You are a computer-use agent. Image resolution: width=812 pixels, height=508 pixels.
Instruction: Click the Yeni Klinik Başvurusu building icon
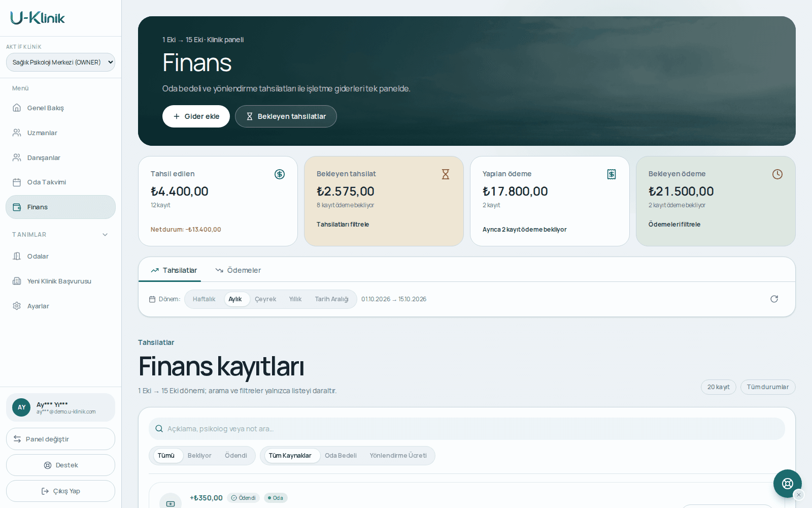click(x=17, y=281)
